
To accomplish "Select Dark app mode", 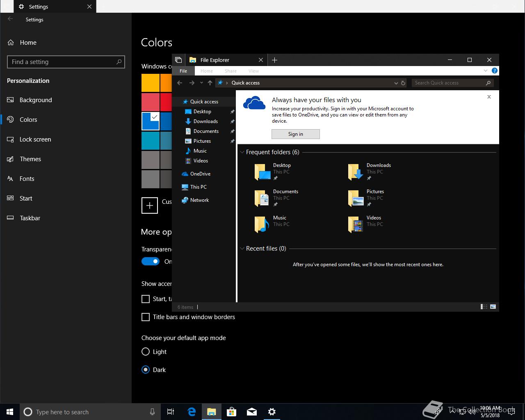I will [x=146, y=370].
